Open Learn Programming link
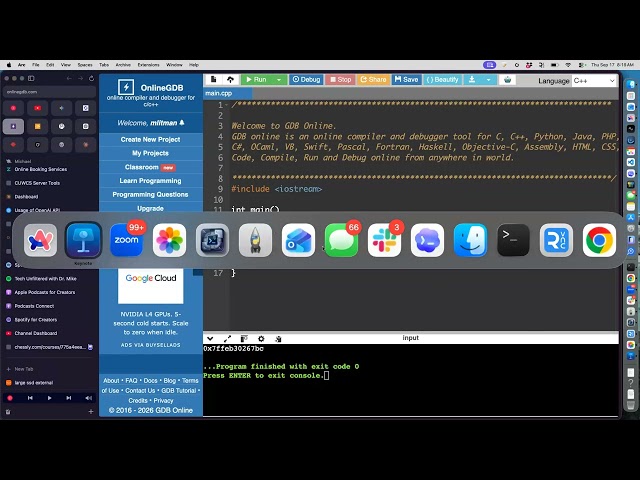This screenshot has height=480, width=640. click(151, 181)
